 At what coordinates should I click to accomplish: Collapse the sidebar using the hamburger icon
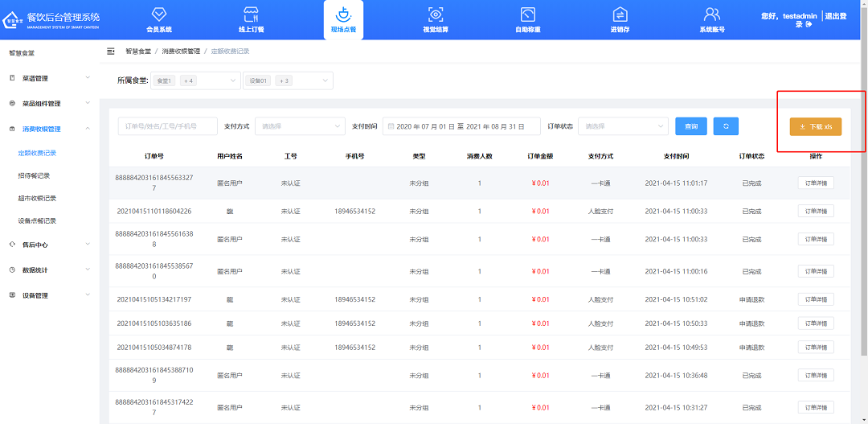[x=111, y=51]
